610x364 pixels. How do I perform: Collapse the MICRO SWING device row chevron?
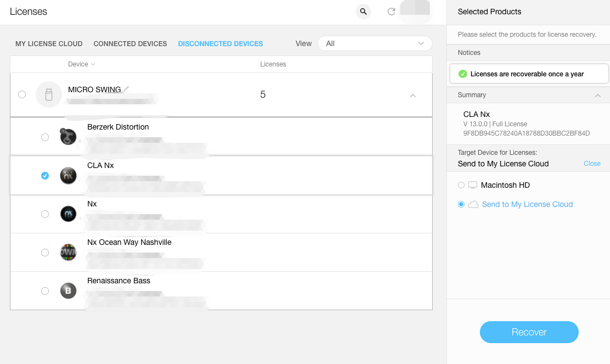point(413,96)
